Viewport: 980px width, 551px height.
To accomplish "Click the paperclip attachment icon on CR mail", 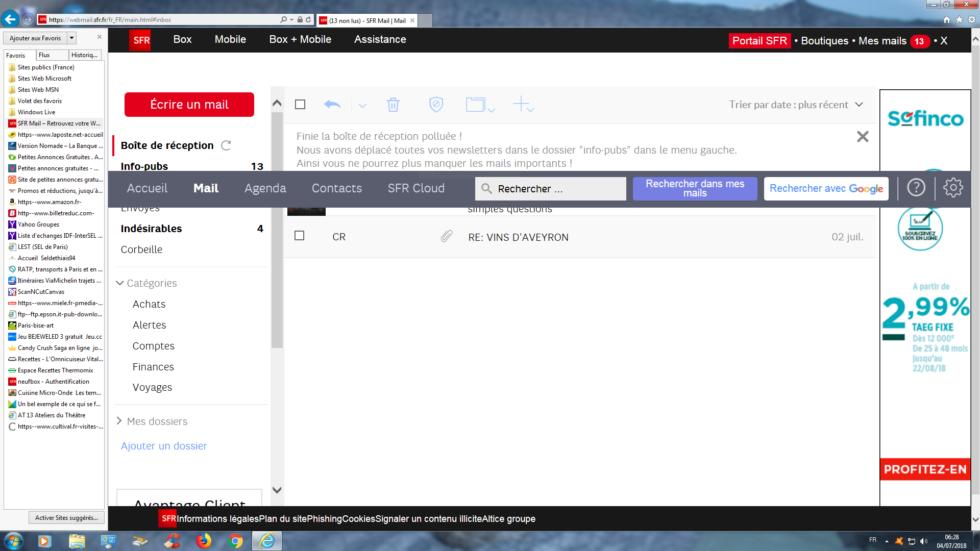I will 447,236.
